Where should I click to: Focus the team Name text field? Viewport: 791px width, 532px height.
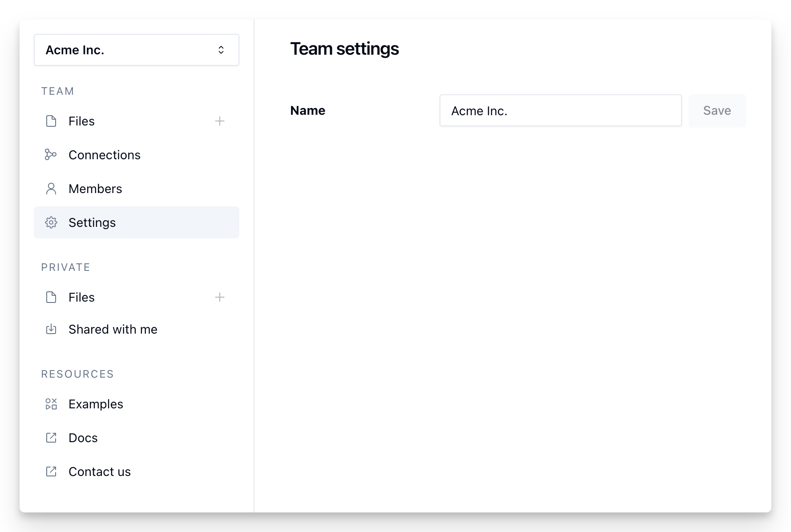560,110
